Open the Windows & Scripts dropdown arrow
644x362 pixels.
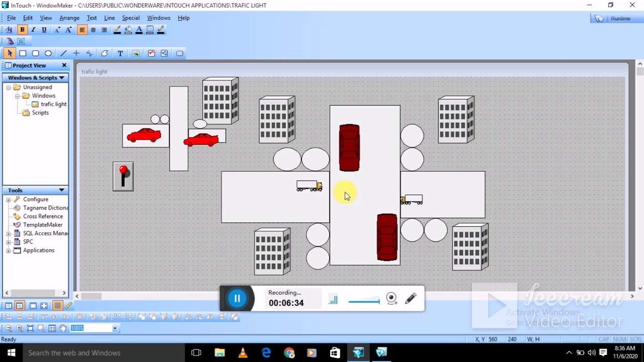(x=61, y=78)
